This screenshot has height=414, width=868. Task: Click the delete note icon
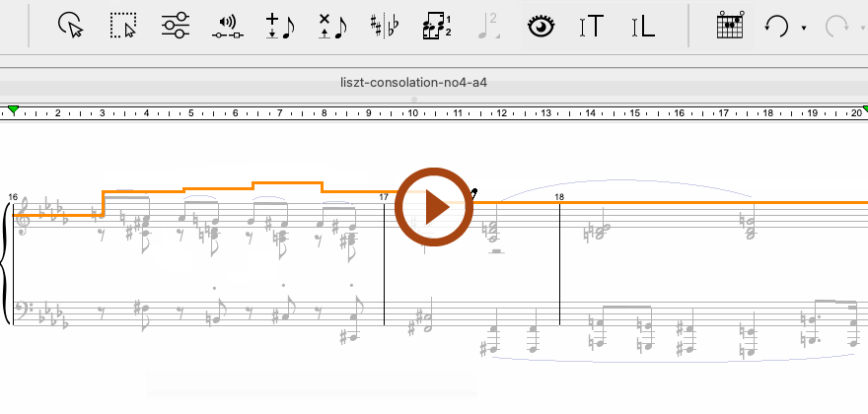coord(332,27)
